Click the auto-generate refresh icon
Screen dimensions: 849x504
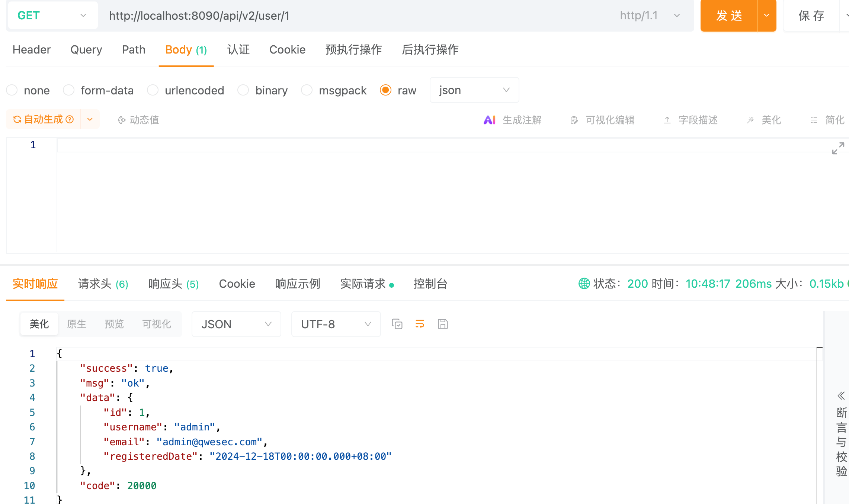tap(17, 119)
